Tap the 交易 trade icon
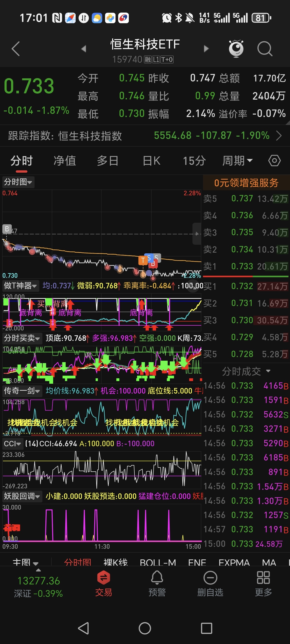290x644 pixels. tap(103, 584)
